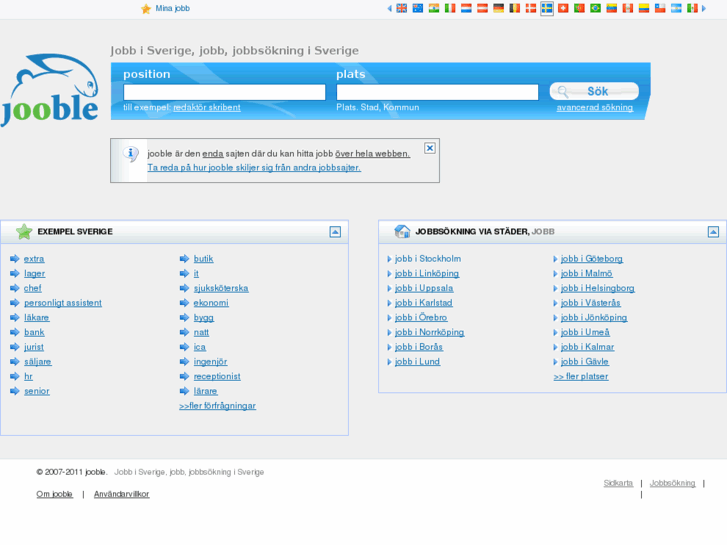Click the 'hr' example link
The image size is (727, 545).
(28, 376)
